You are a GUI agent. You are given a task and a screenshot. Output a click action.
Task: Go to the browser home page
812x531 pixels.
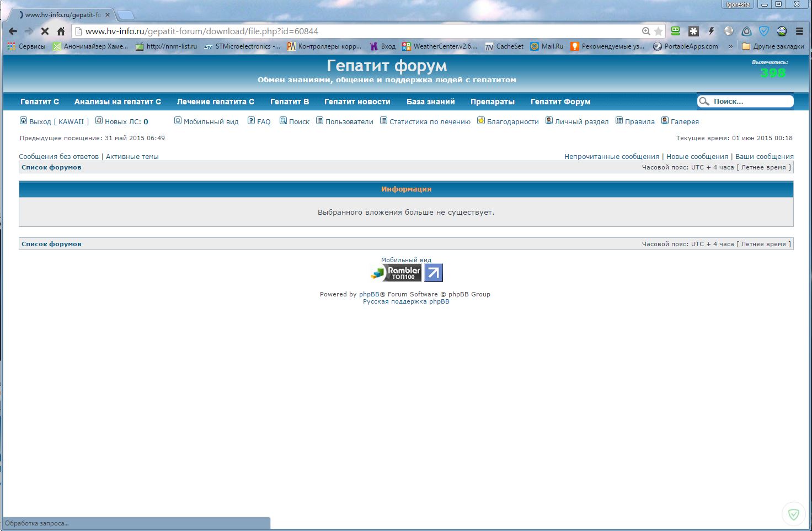(x=61, y=31)
